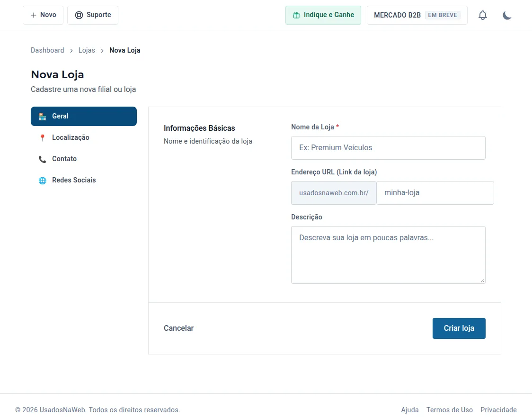Open the Termos de Uso link
The height and width of the screenshot is (417, 532).
(450, 410)
